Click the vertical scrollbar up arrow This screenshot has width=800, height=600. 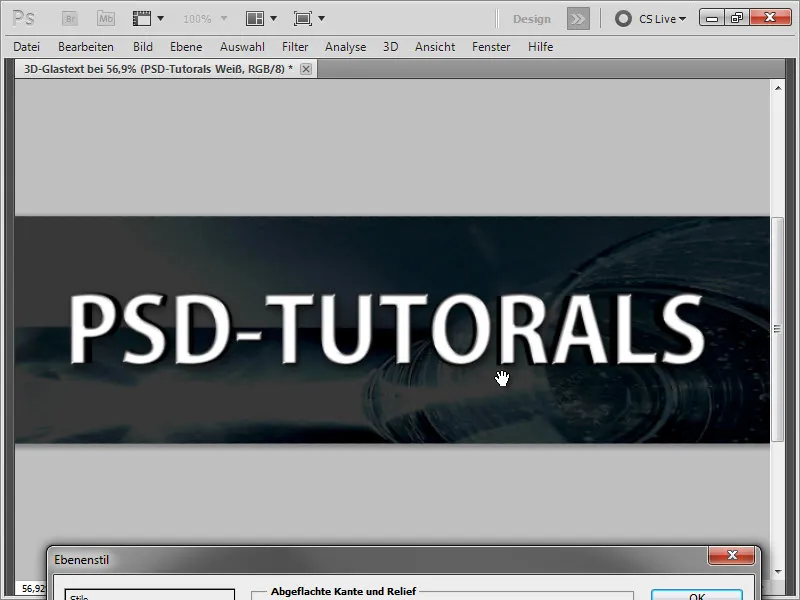click(x=778, y=88)
